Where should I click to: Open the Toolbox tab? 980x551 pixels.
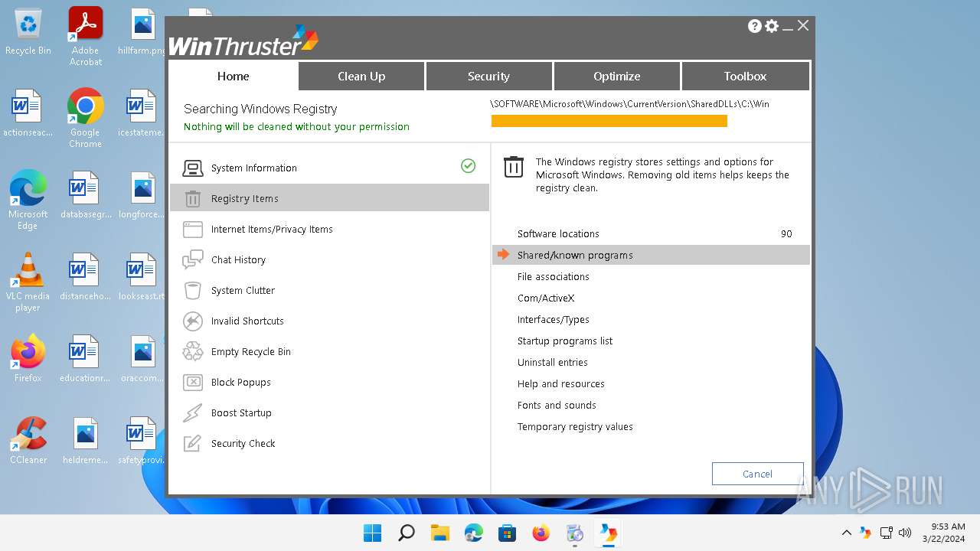[745, 77]
